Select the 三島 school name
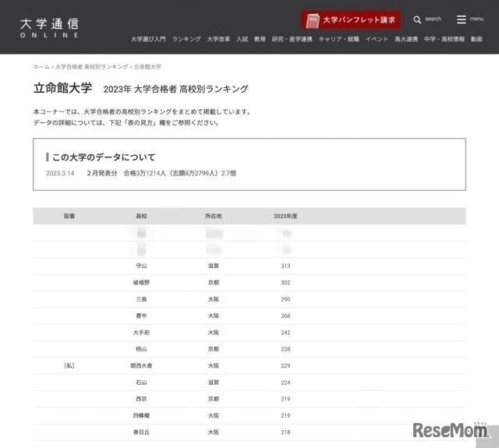 (141, 299)
